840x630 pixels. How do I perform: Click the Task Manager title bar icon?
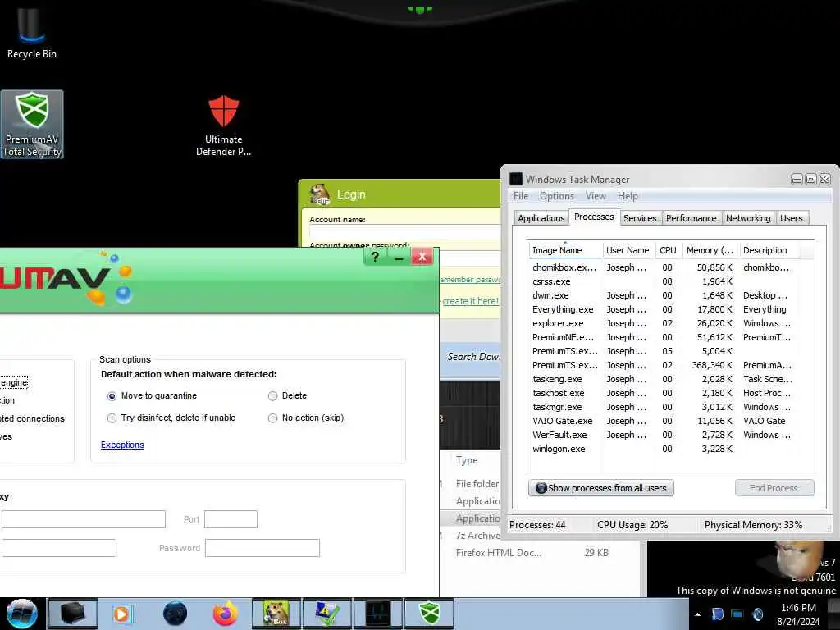click(x=516, y=179)
